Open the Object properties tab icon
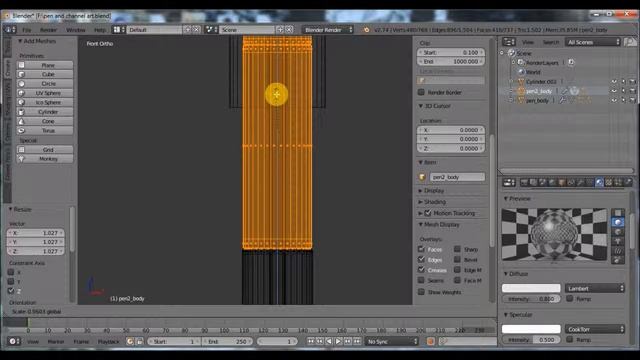Screen dimensions: 640x360 (x=562, y=182)
